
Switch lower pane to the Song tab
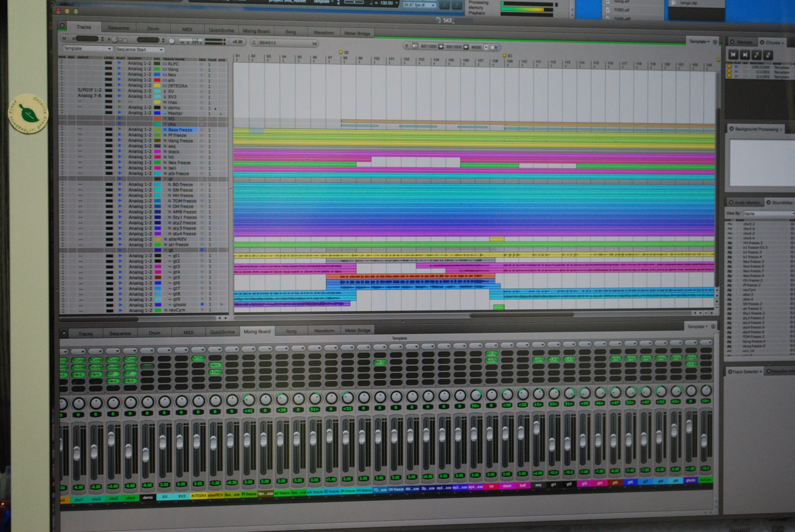click(291, 331)
